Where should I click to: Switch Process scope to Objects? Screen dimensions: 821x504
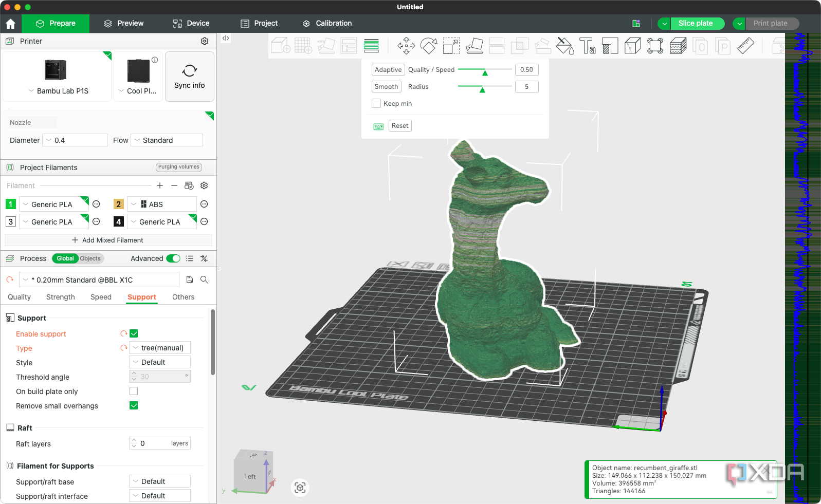(90, 258)
